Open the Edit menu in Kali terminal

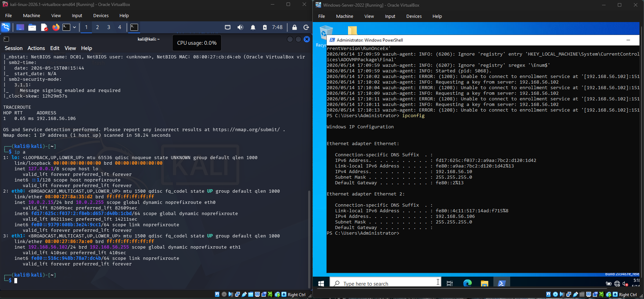(x=55, y=48)
